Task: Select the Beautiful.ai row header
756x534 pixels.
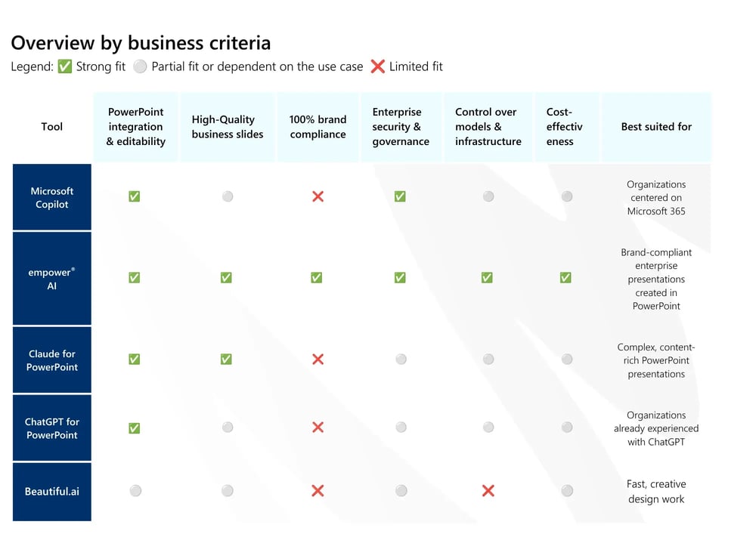Action: (x=52, y=492)
